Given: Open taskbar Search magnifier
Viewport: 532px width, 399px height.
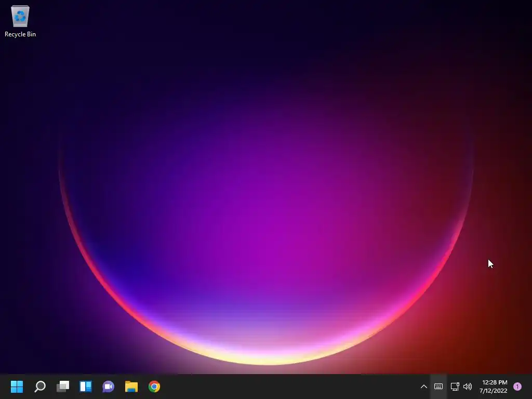Looking at the screenshot, I should [40, 387].
